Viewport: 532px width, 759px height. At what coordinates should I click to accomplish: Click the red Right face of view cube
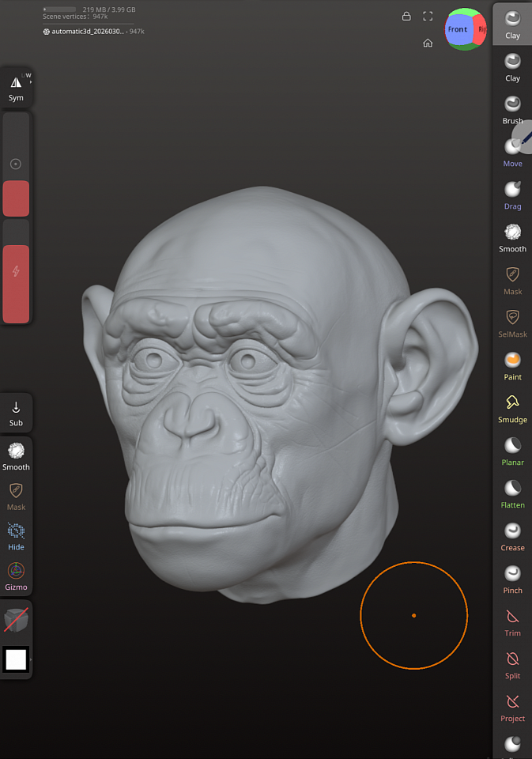point(481,30)
